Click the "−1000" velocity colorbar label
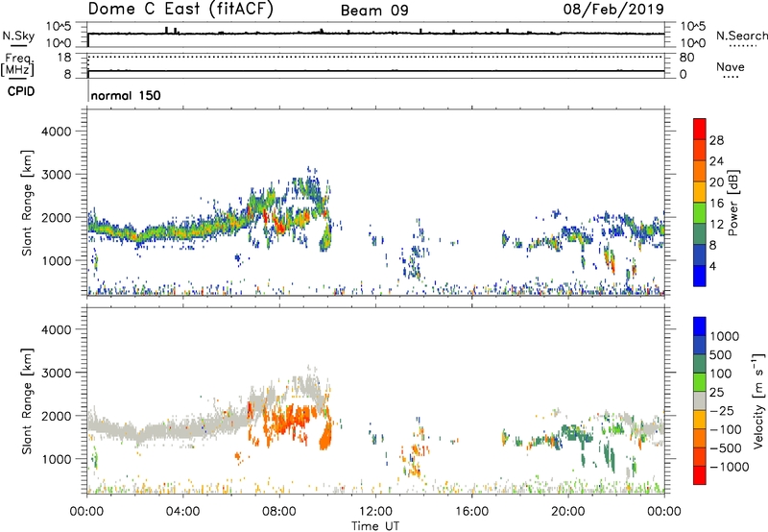Image resolution: width=768 pixels, height=532 pixels. (730, 467)
